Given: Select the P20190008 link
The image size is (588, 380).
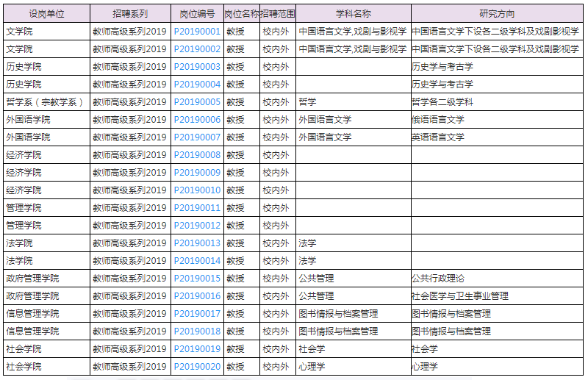Looking at the screenshot, I should click(x=197, y=155).
